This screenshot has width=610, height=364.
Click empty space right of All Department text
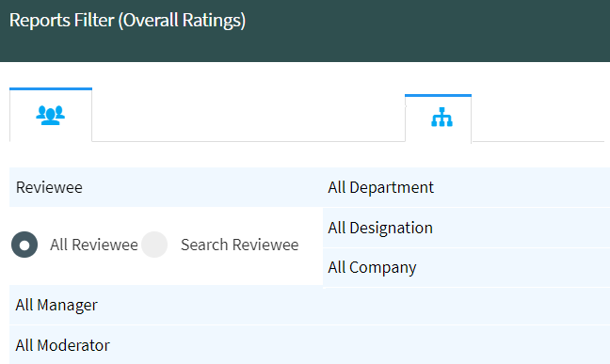pyautogui.click(x=522, y=187)
